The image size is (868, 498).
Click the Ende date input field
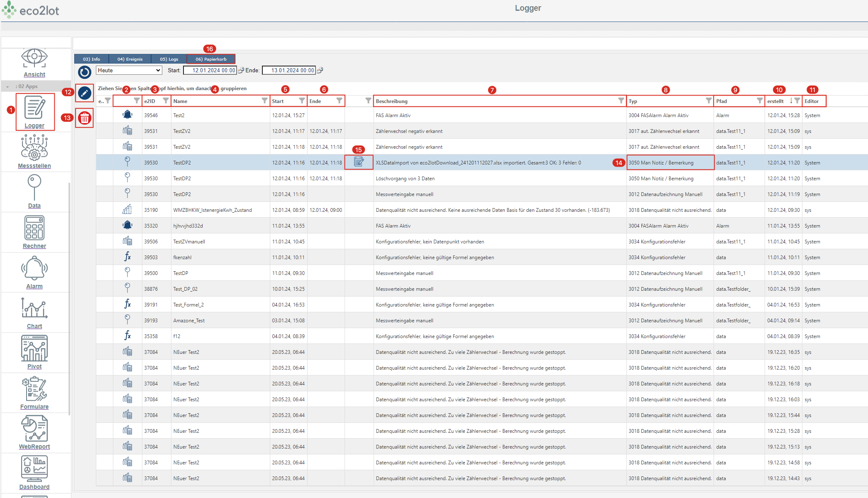(x=289, y=70)
